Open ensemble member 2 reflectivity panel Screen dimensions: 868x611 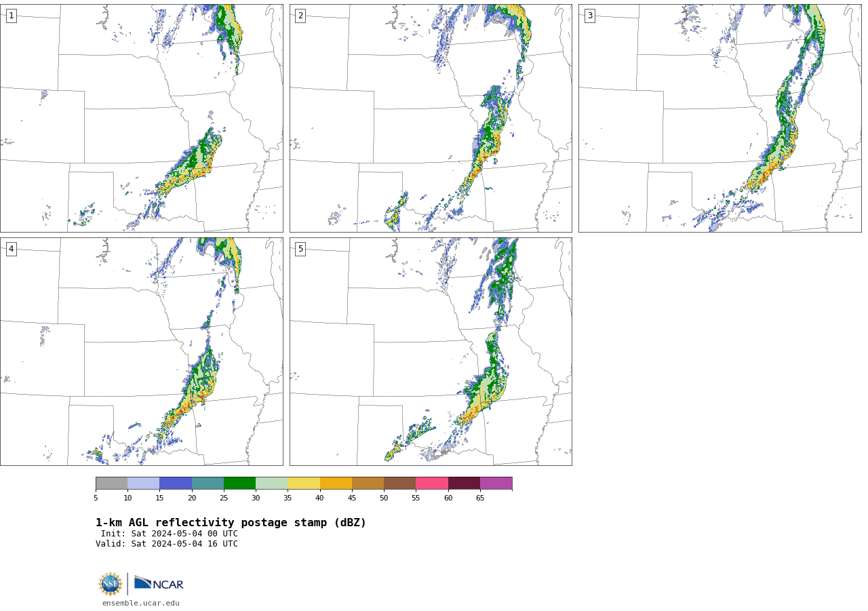tap(431, 118)
